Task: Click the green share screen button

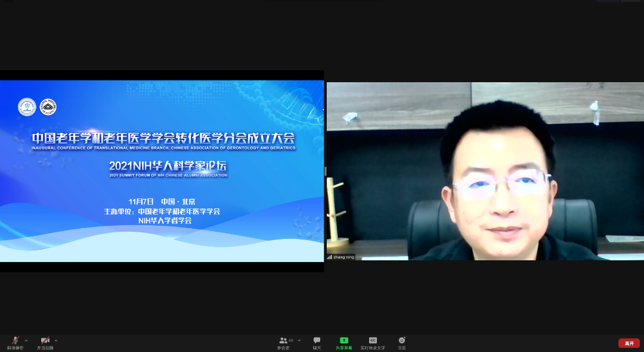Action: (x=344, y=343)
